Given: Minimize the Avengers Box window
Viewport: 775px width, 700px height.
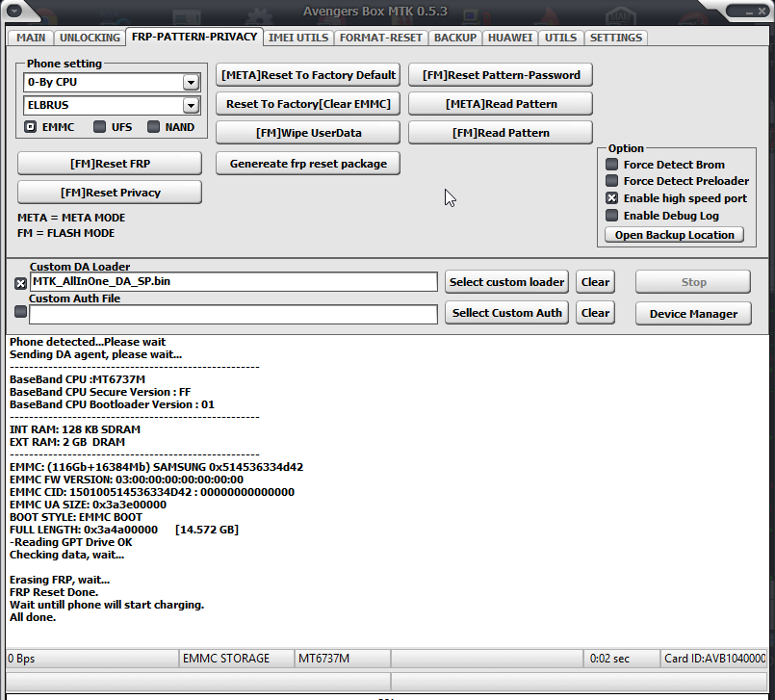Looking at the screenshot, I should (x=749, y=12).
